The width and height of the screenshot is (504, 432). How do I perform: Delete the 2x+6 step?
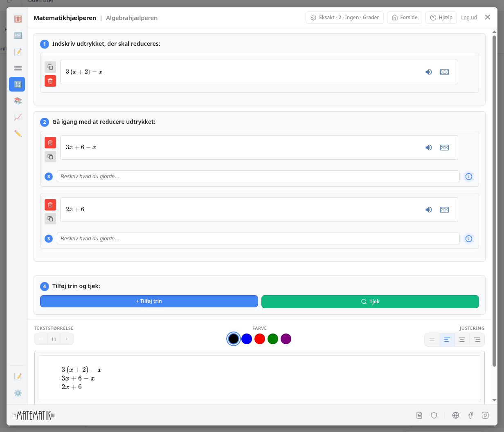(50, 205)
